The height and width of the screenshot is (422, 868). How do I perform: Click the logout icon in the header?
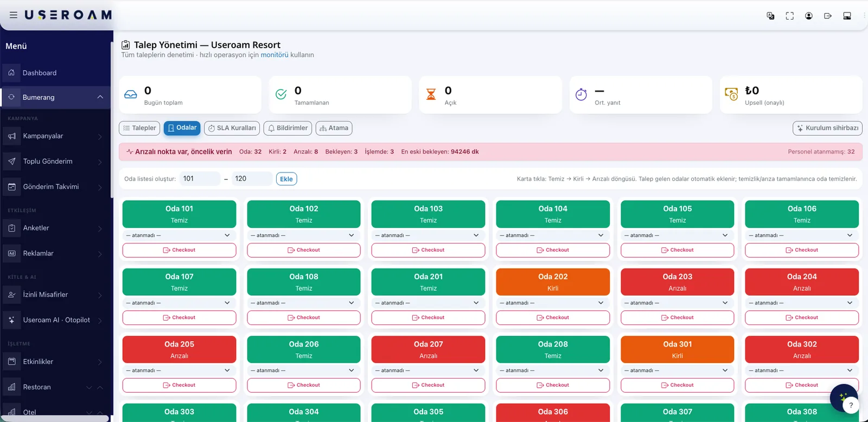tap(828, 16)
